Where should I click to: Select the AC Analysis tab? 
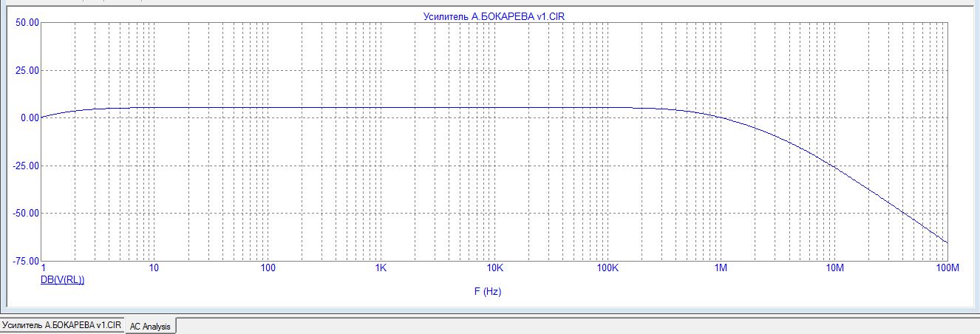pos(150,326)
